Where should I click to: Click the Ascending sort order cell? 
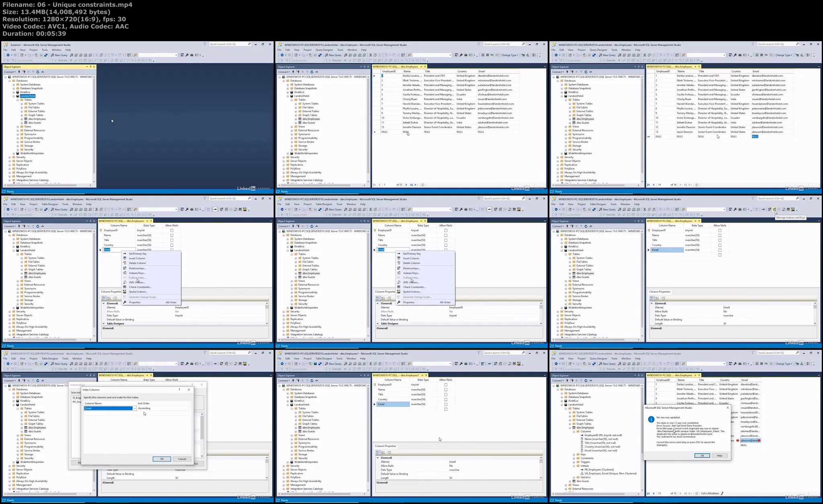pyautogui.click(x=163, y=408)
